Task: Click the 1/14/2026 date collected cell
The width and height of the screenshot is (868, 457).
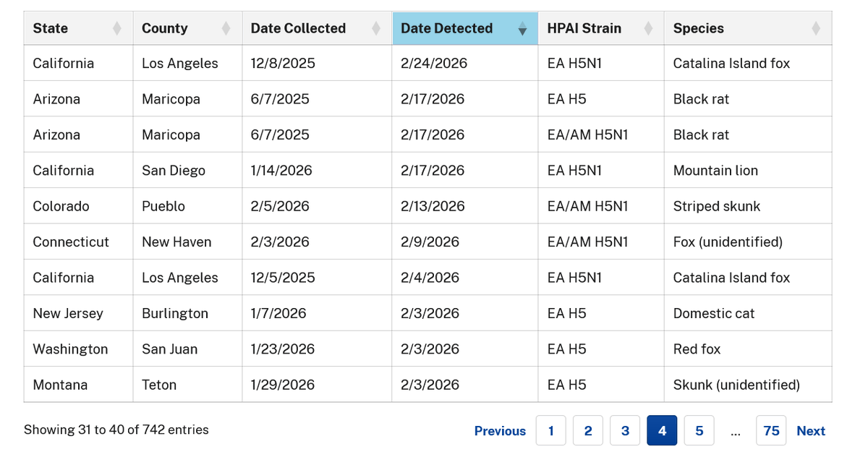Action: [317, 171]
